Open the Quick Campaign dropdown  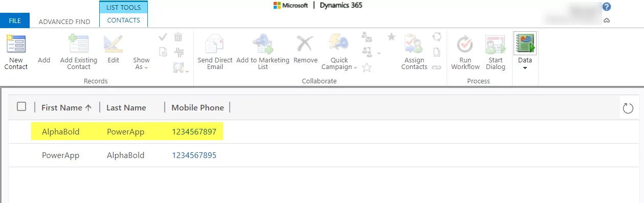coord(339,52)
